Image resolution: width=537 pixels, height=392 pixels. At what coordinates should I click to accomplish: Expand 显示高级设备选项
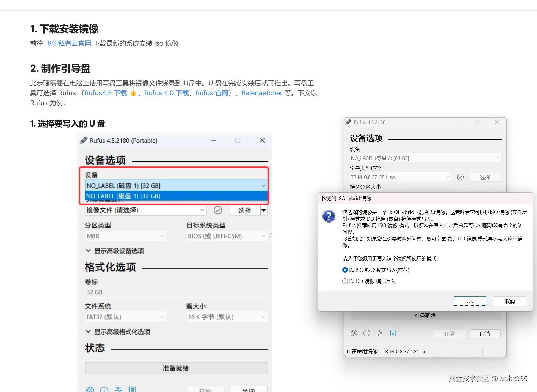[115, 251]
